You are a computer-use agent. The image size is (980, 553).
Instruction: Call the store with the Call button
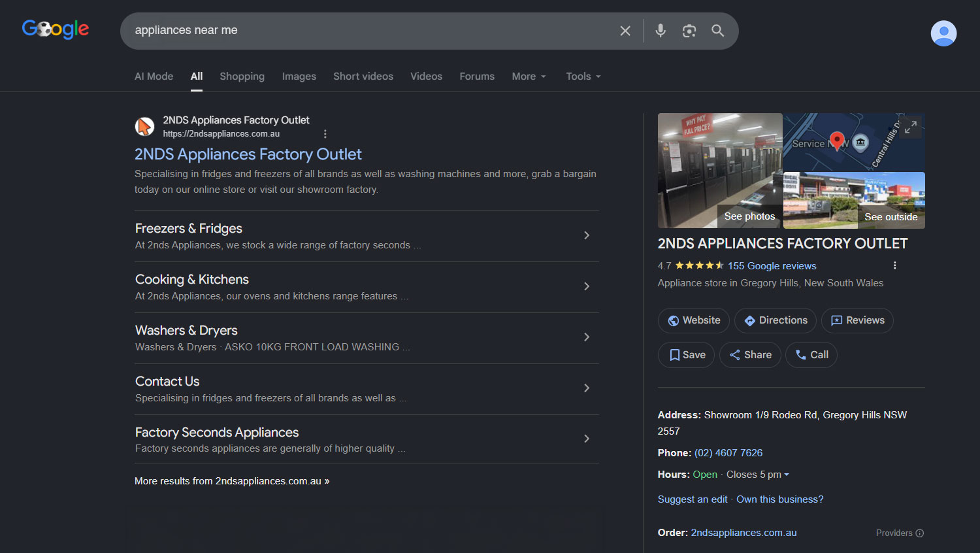[x=811, y=355]
